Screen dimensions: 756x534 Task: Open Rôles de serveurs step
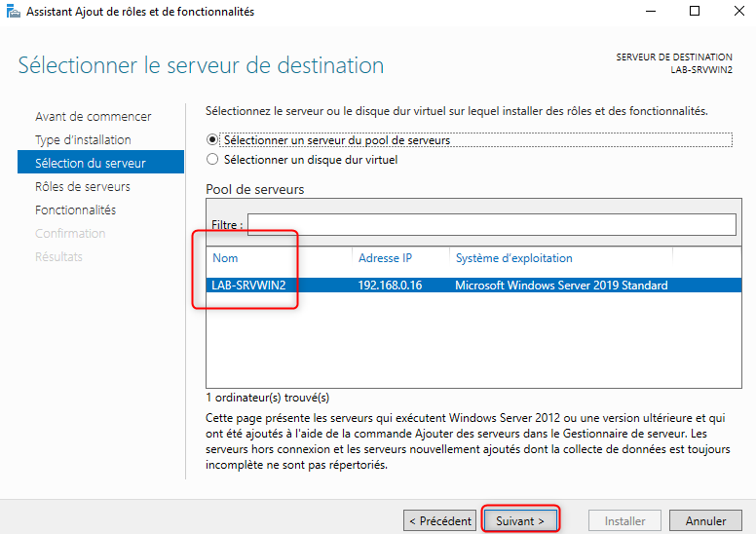[83, 187]
